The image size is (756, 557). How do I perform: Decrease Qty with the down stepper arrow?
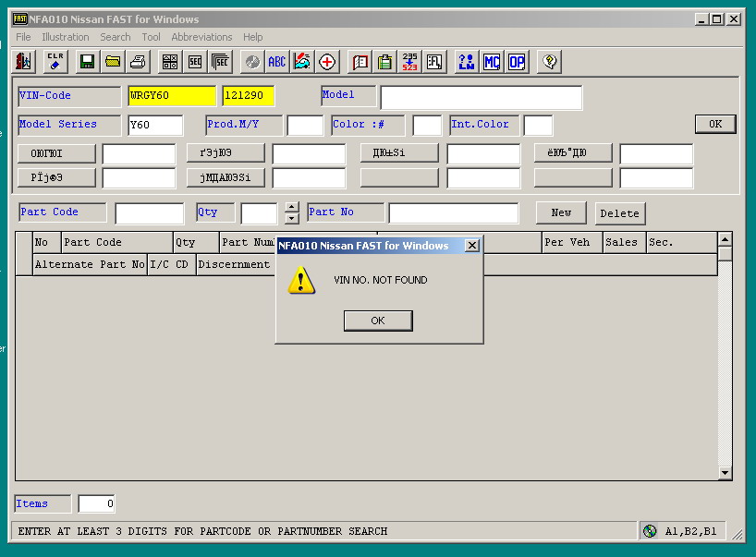point(291,218)
